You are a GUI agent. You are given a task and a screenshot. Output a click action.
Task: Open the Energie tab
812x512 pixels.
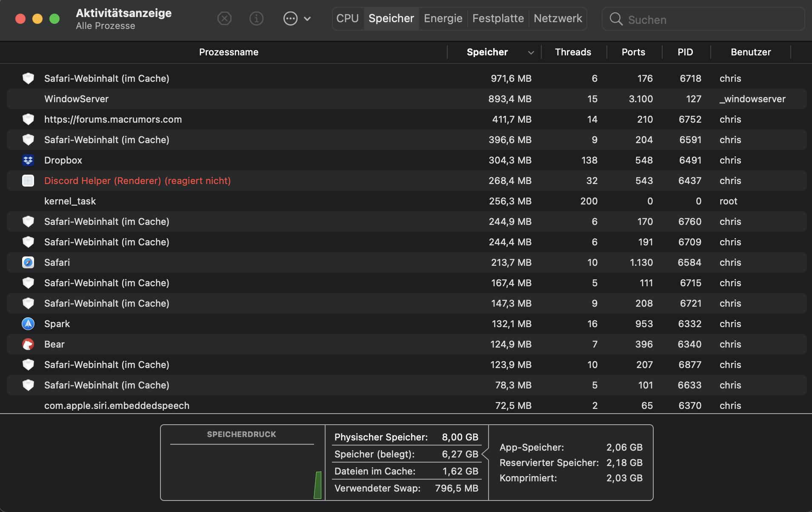443,18
